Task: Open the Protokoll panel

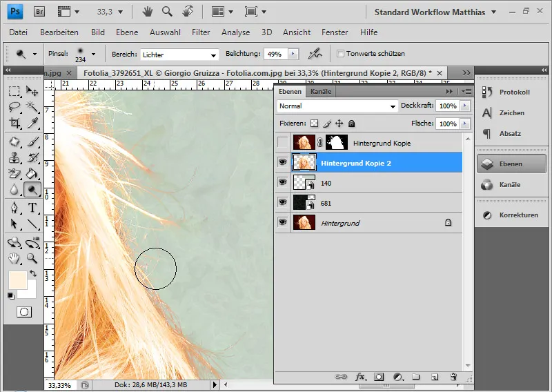Action: 511,92
